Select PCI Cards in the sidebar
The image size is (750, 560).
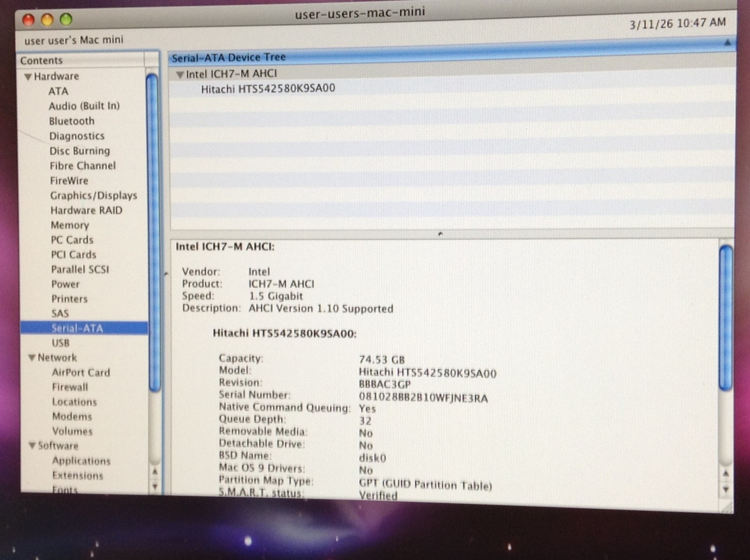[74, 254]
